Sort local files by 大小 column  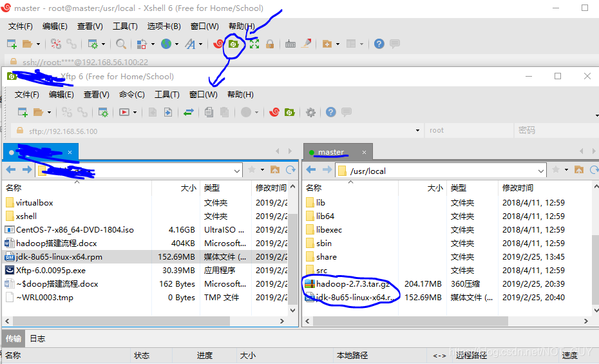coord(188,188)
